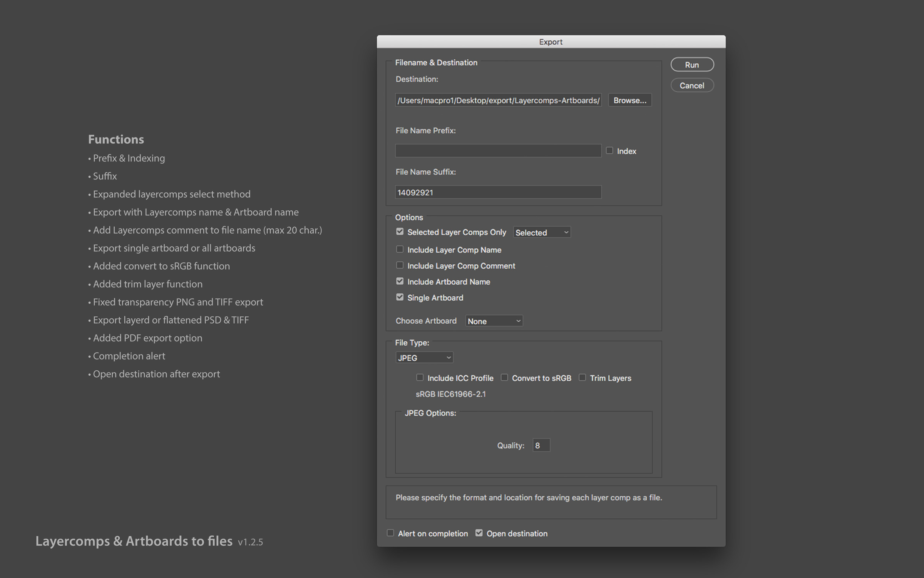Click the Cancel button
The height and width of the screenshot is (578, 924).
coord(692,85)
